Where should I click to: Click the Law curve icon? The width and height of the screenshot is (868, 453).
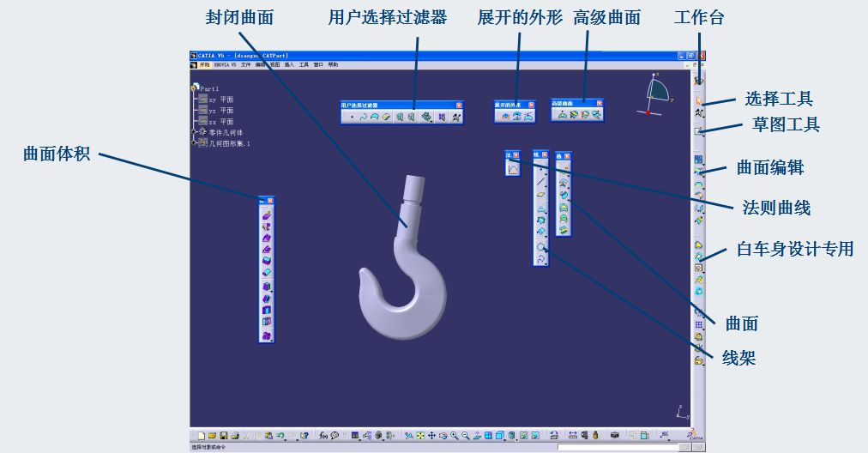click(x=513, y=169)
